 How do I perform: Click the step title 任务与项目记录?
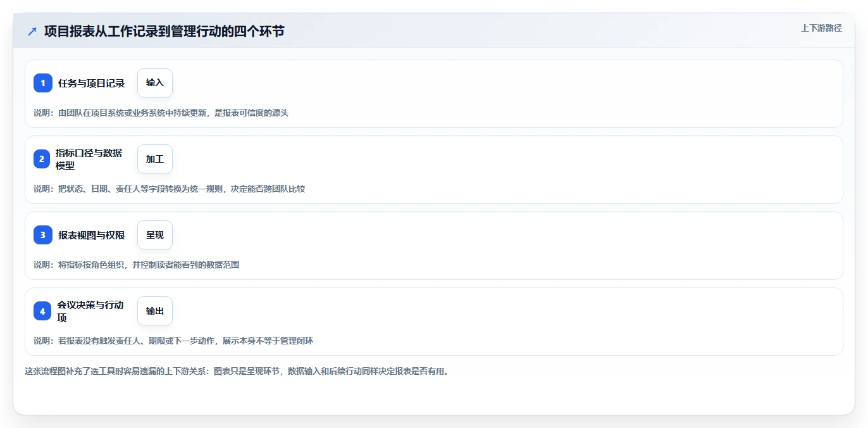[x=92, y=83]
